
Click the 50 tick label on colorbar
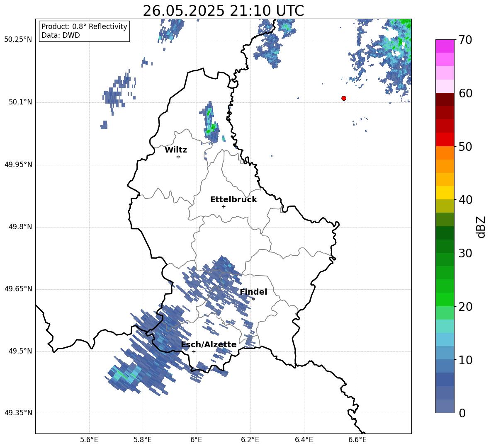[x=465, y=147]
